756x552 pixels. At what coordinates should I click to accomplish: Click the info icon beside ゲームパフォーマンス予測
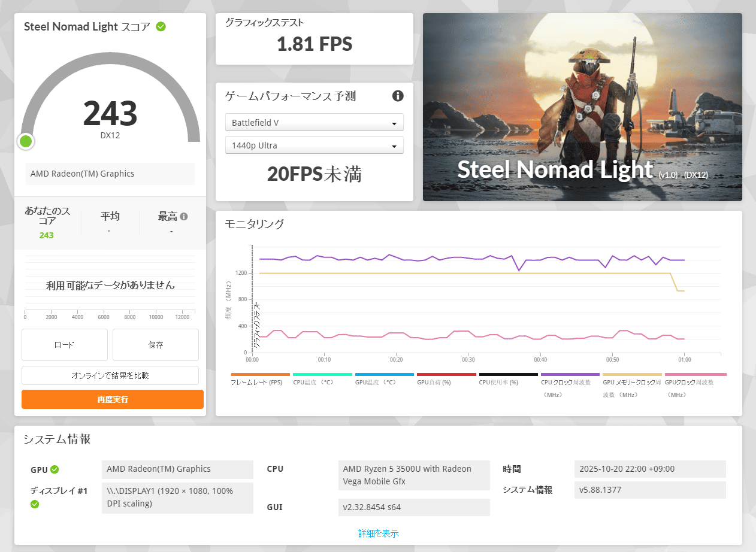click(x=398, y=96)
